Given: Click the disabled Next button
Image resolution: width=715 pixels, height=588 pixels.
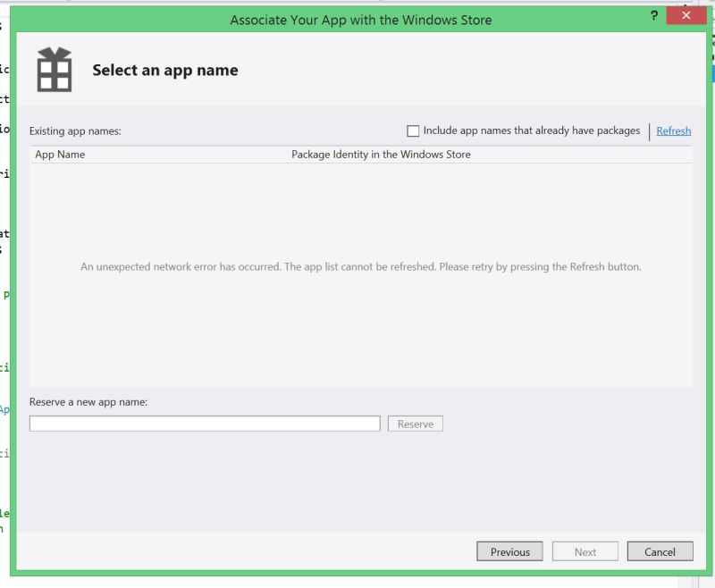Looking at the screenshot, I should point(585,551).
